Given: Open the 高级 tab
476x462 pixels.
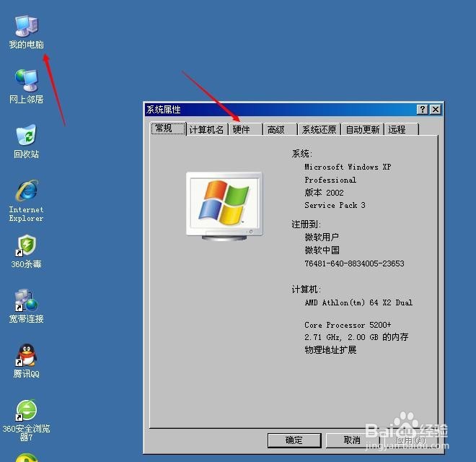Looking at the screenshot, I should tap(280, 130).
